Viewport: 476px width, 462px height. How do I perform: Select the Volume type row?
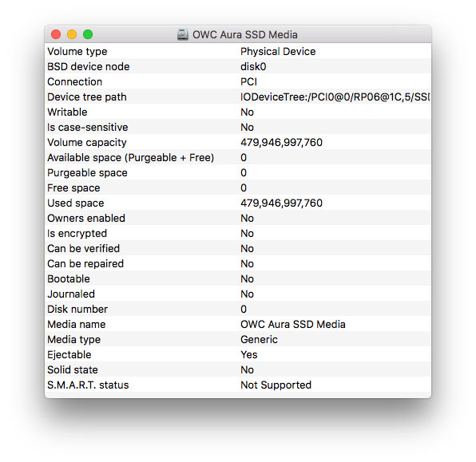click(238, 51)
